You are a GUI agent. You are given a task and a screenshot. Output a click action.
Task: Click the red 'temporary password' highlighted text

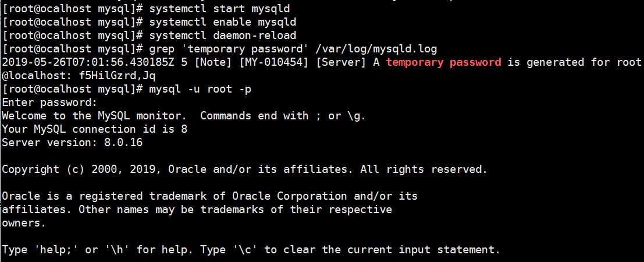click(443, 62)
